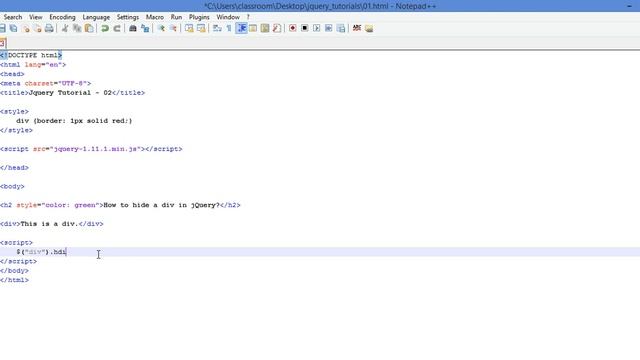Run macro multiple times icon
Image resolution: width=640 pixels, height=360 pixels.
click(x=329, y=28)
